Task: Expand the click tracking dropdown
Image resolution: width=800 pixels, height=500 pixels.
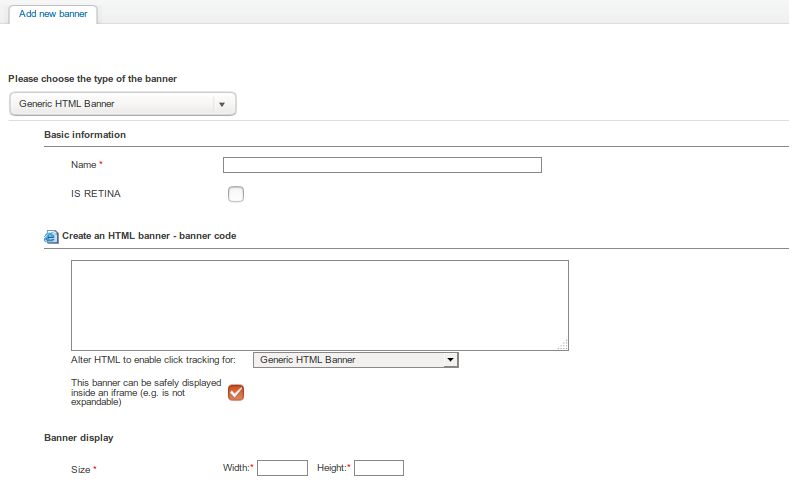Action: [x=355, y=360]
